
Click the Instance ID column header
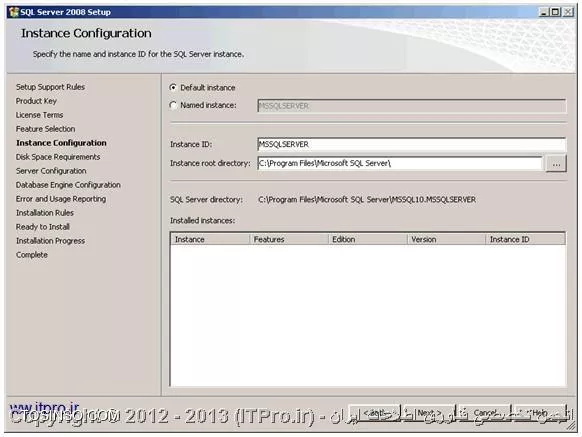tap(526, 239)
